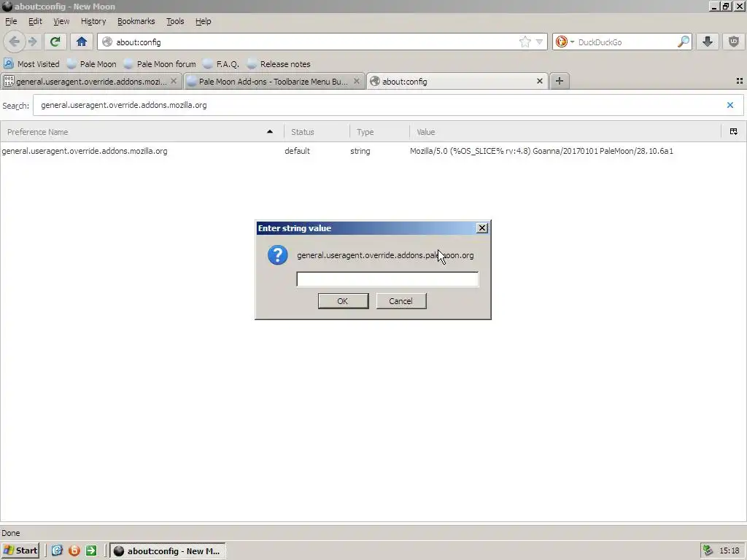Launch the orange browser quick launch icon
The width and height of the screenshot is (747, 560).
[x=74, y=551]
